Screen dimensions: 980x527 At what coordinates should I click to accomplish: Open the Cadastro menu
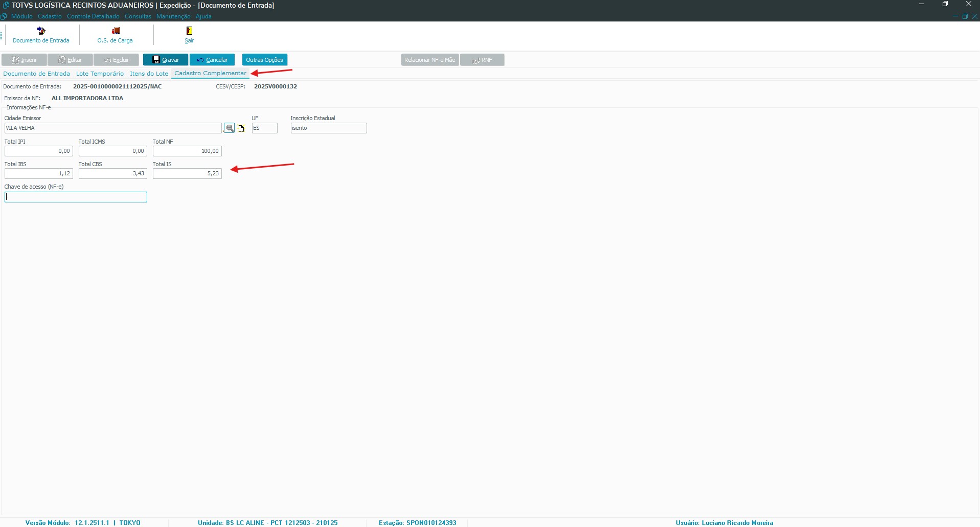pos(50,16)
